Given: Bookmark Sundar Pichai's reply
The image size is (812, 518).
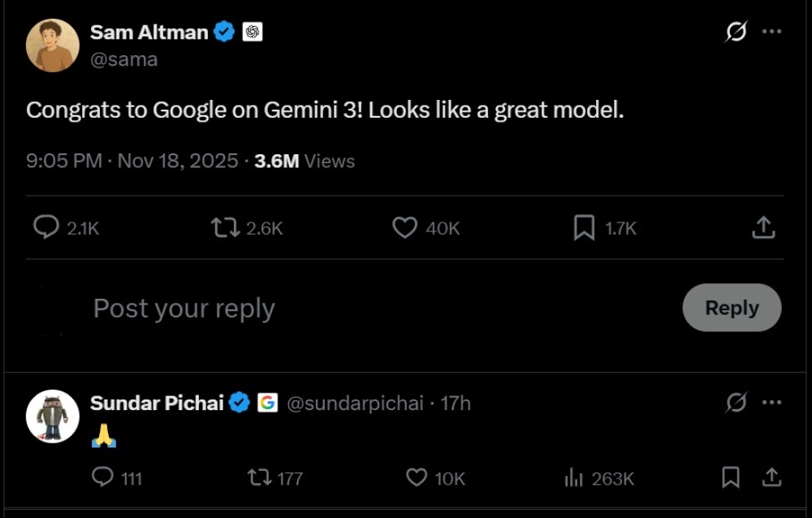Looking at the screenshot, I should 730,478.
